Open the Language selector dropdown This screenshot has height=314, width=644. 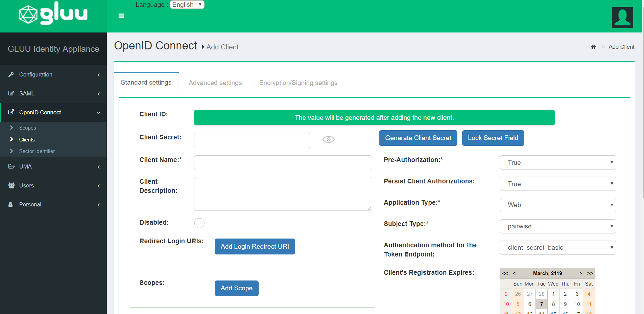click(x=187, y=4)
